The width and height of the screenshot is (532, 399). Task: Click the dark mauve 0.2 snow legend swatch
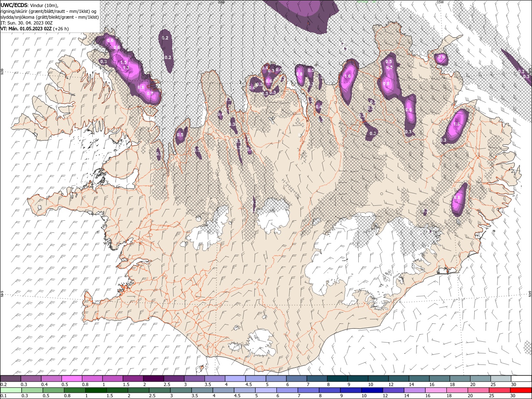[x=10, y=379]
